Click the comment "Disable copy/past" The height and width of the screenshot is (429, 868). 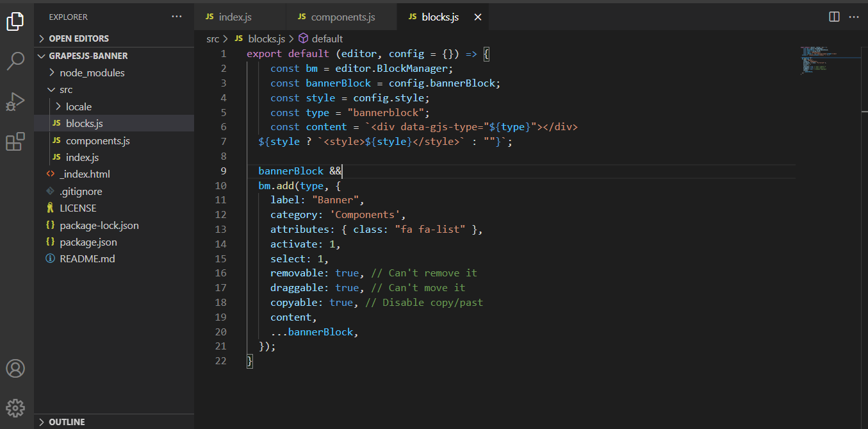(x=424, y=303)
